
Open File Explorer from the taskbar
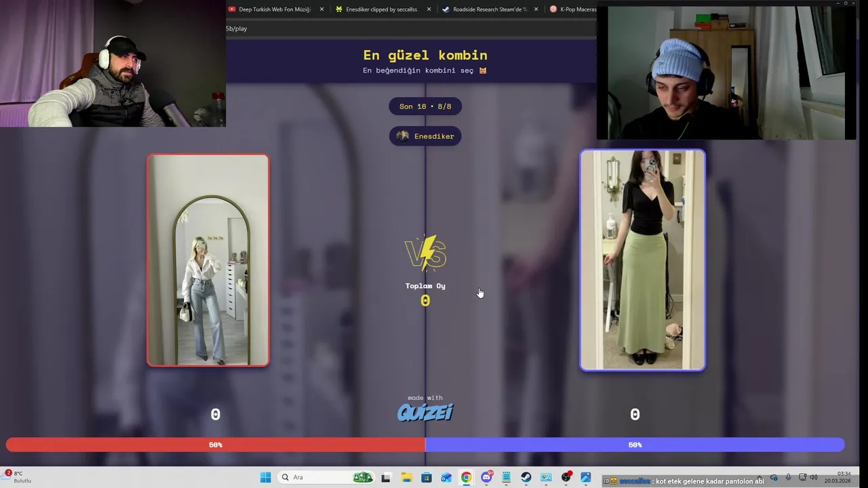click(x=406, y=477)
